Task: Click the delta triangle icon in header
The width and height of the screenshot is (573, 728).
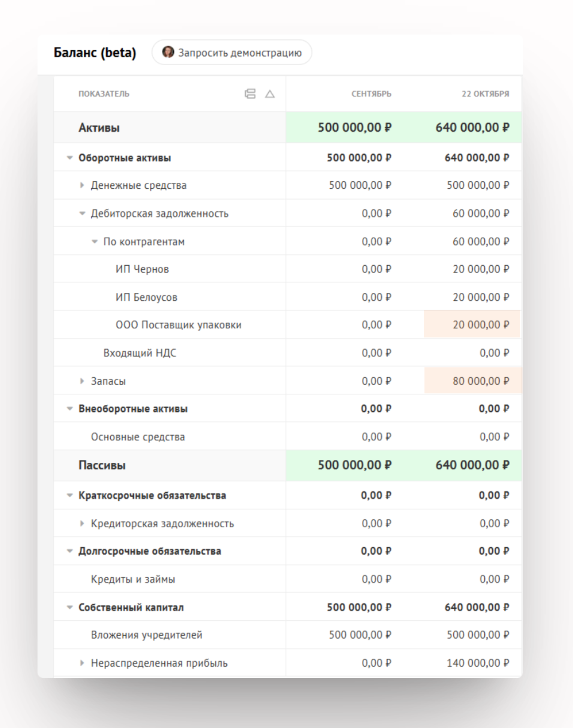Action: pyautogui.click(x=270, y=94)
